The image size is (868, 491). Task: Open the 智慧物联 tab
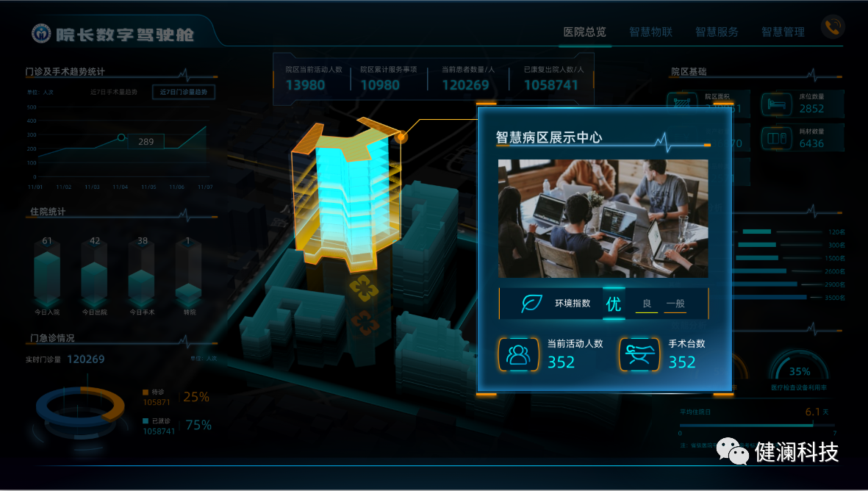coord(650,32)
